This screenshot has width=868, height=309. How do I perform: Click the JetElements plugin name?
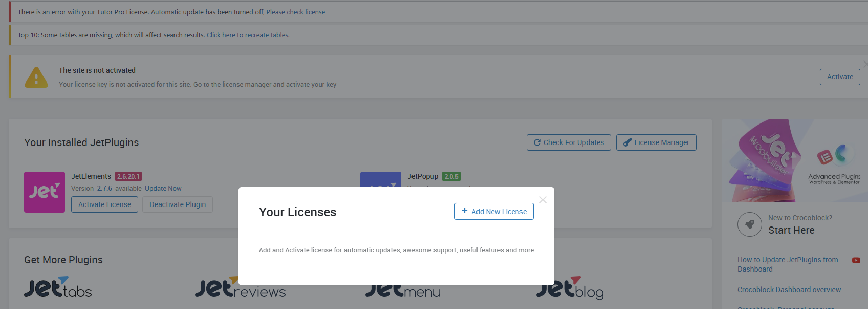[x=91, y=176]
